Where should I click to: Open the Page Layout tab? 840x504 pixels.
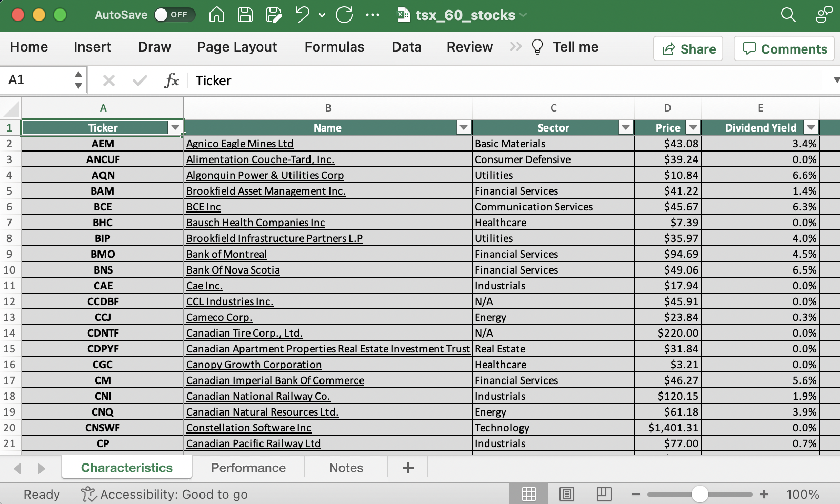(237, 47)
